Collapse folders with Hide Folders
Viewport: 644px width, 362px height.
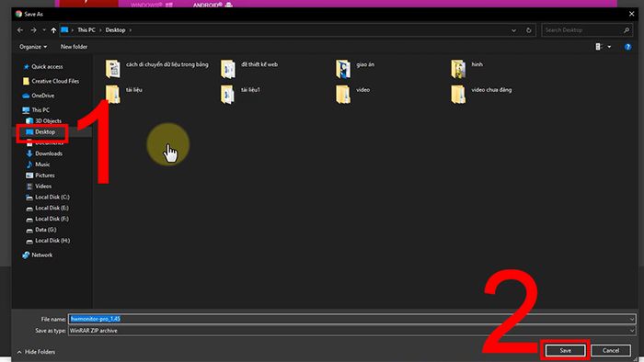pos(36,352)
